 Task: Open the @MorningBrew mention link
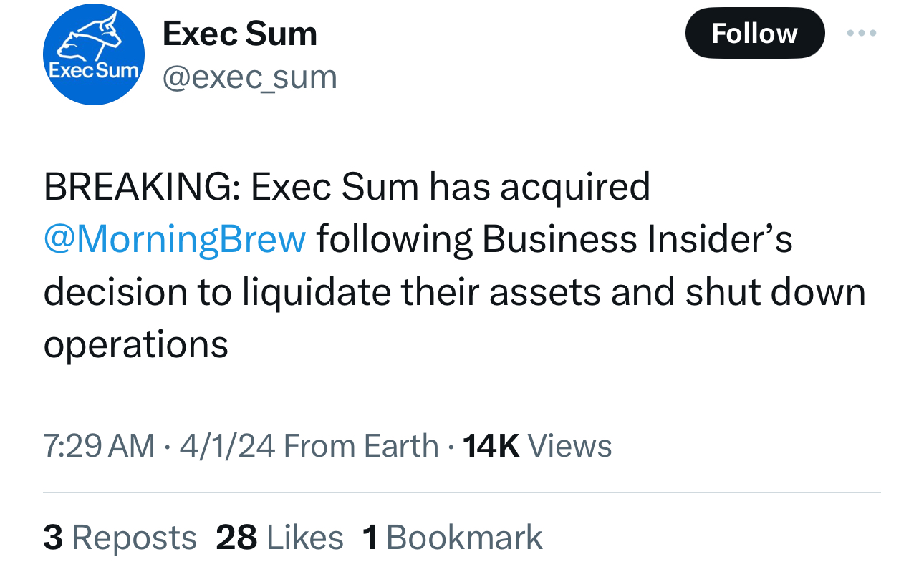pos(175,239)
